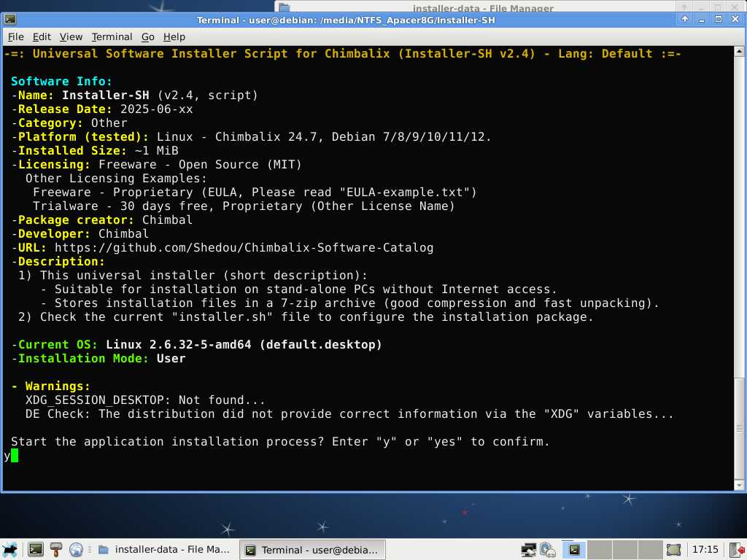
Task: Click "EULA-example.txt" text in terminal
Action: 404,192
